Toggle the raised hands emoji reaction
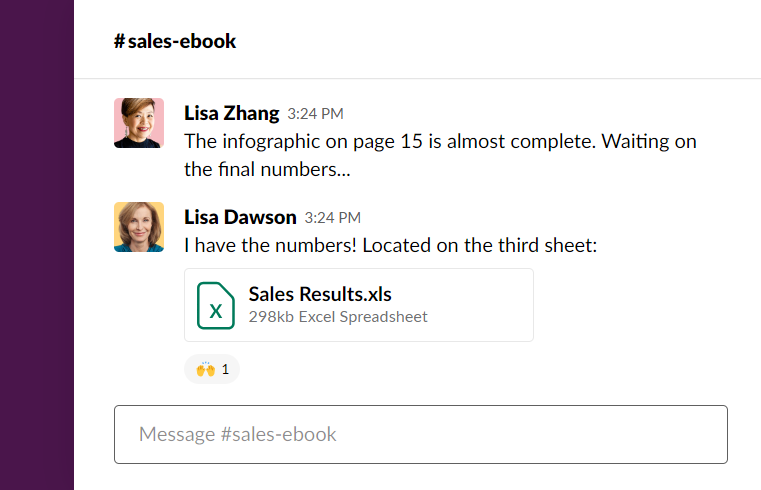This screenshot has width=761, height=490. (x=212, y=369)
